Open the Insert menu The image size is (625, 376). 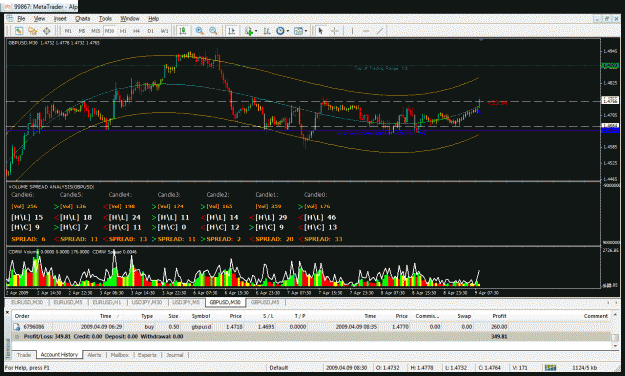click(x=60, y=18)
